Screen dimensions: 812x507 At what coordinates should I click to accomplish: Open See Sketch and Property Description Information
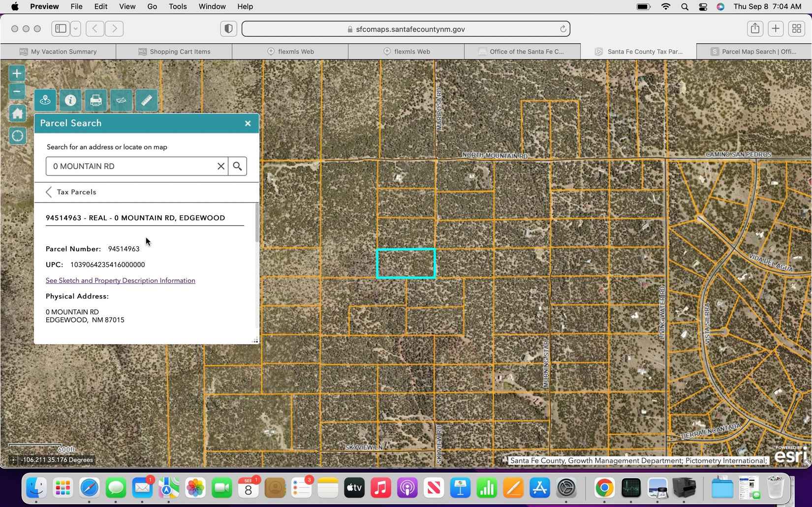tap(121, 280)
